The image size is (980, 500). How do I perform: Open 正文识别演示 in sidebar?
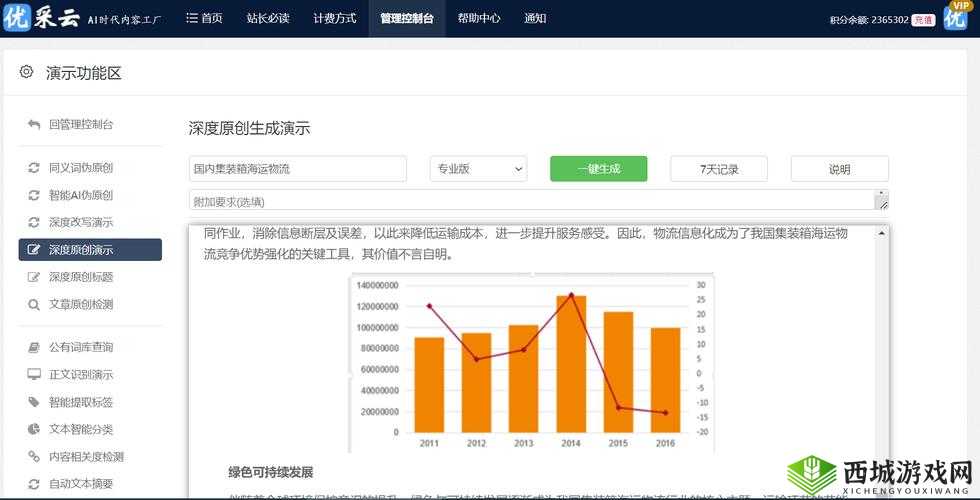coord(81,374)
